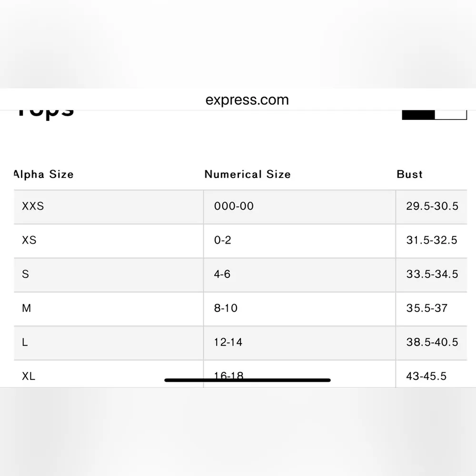Viewport: 476px width, 476px height.
Task: Click the 000-00 numerical size cell
Action: (x=233, y=207)
